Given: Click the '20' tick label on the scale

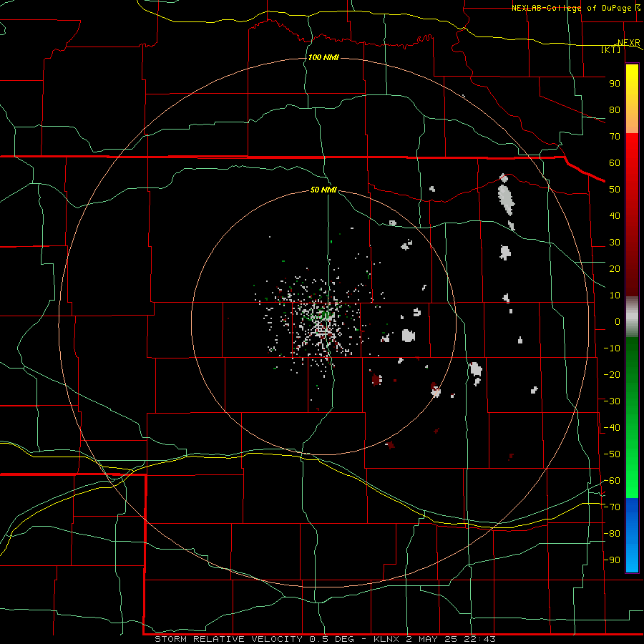Looking at the screenshot, I should pyautogui.click(x=615, y=268).
